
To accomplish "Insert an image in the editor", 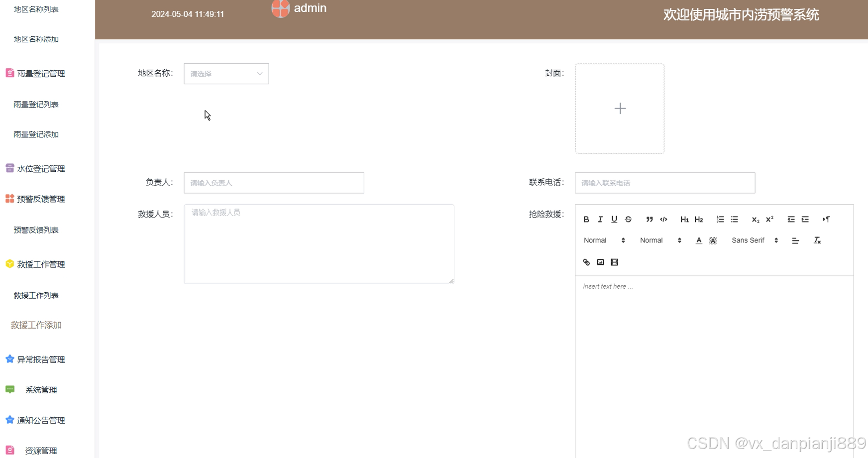I will coord(600,262).
